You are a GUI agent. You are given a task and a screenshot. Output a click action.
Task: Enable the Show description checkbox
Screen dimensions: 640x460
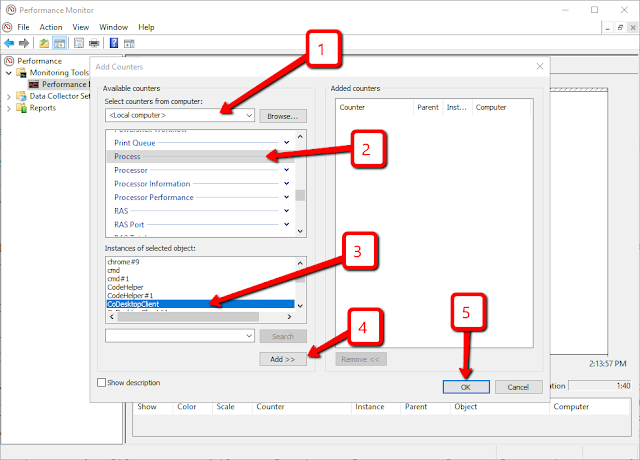[102, 382]
